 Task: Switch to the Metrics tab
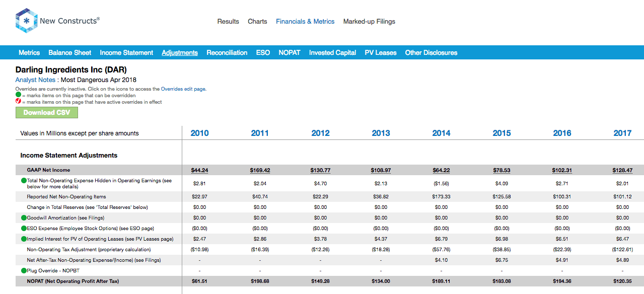[x=29, y=52]
